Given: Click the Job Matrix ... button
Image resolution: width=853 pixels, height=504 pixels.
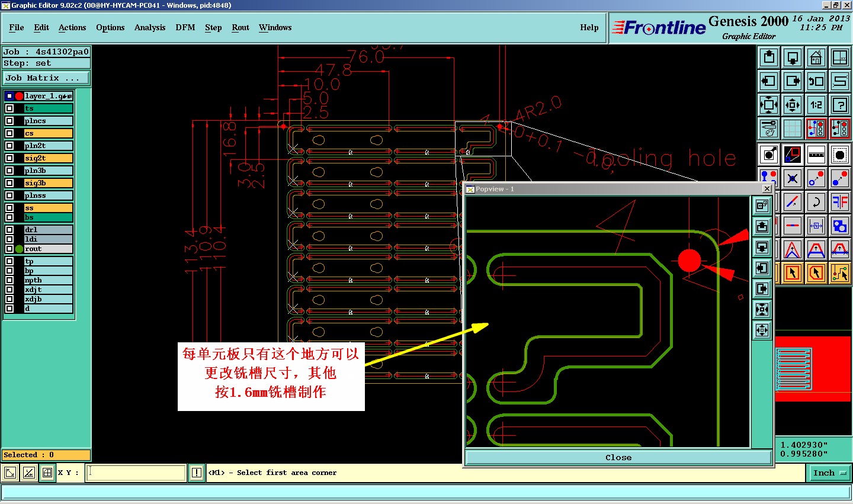Looking at the screenshot, I should pyautogui.click(x=46, y=78).
